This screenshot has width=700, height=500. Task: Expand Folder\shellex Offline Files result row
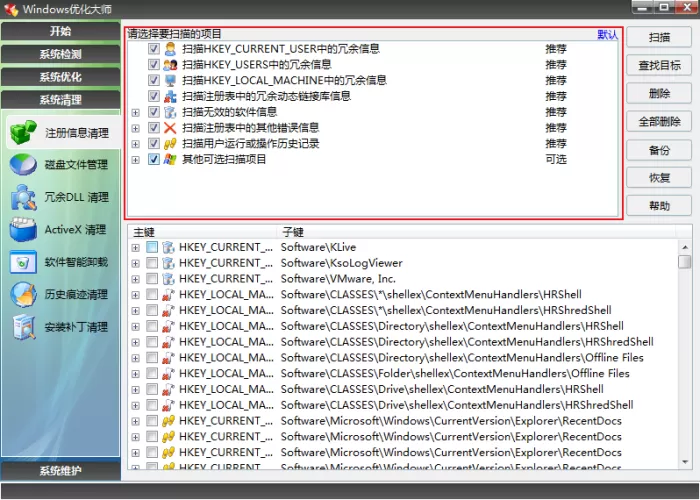click(x=136, y=374)
